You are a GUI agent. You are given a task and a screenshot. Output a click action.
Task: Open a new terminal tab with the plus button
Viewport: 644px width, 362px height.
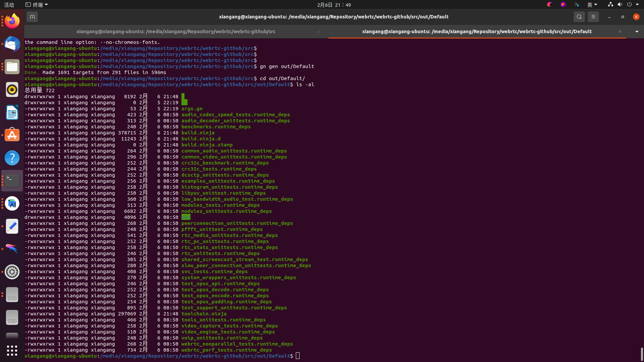click(x=32, y=17)
